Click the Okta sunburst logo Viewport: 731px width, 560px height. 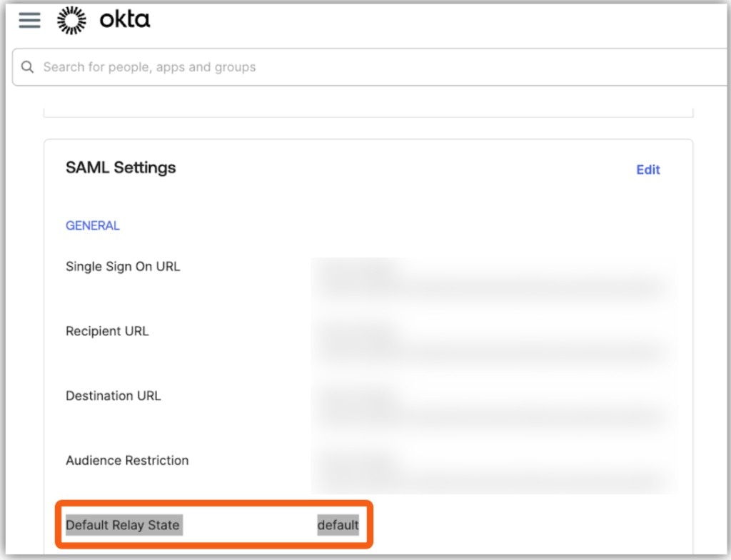(71, 20)
